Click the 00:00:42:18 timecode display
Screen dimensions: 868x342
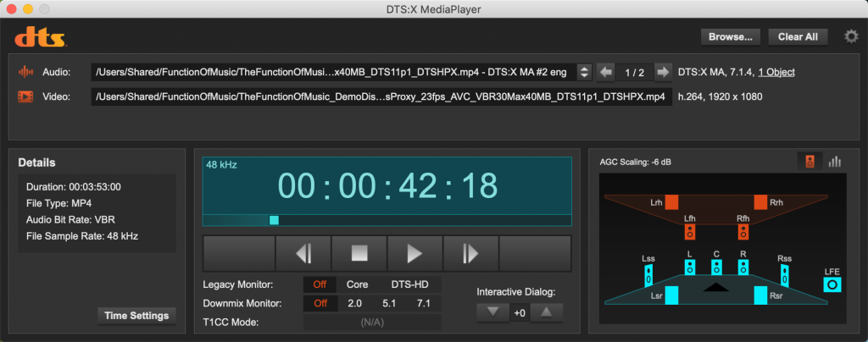coord(387,185)
